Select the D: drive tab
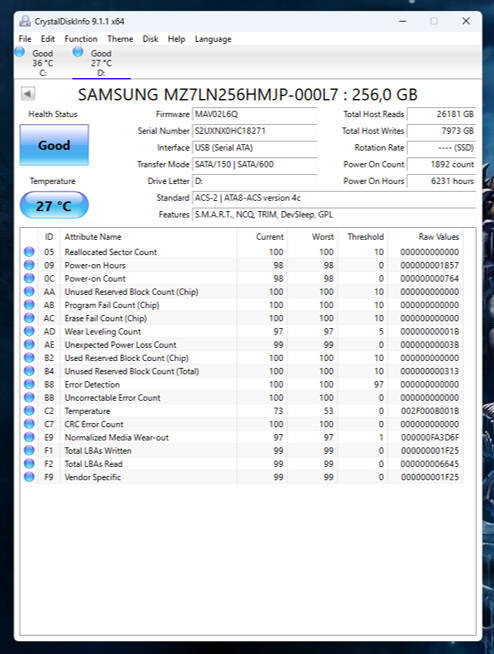This screenshot has width=494, height=654. (x=101, y=63)
